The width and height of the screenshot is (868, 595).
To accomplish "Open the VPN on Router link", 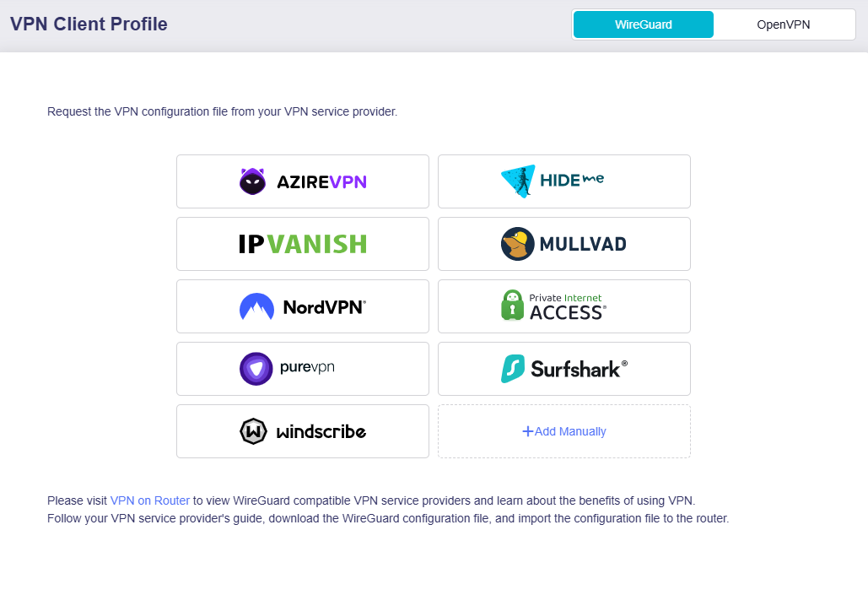I will click(149, 500).
